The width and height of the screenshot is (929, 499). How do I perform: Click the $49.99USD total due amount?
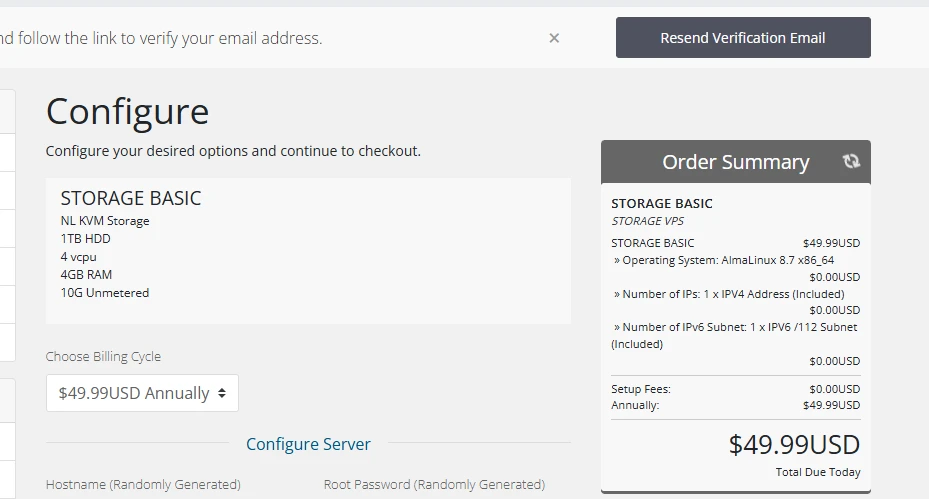[794, 444]
